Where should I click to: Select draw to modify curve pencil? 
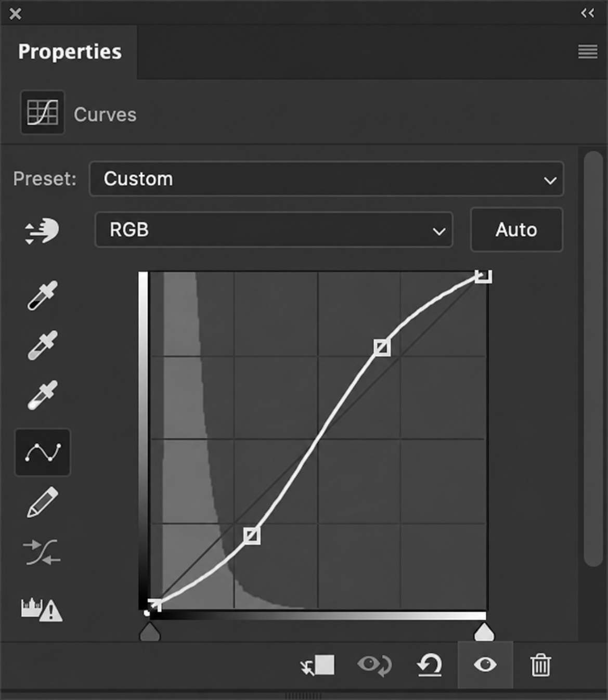point(42,502)
